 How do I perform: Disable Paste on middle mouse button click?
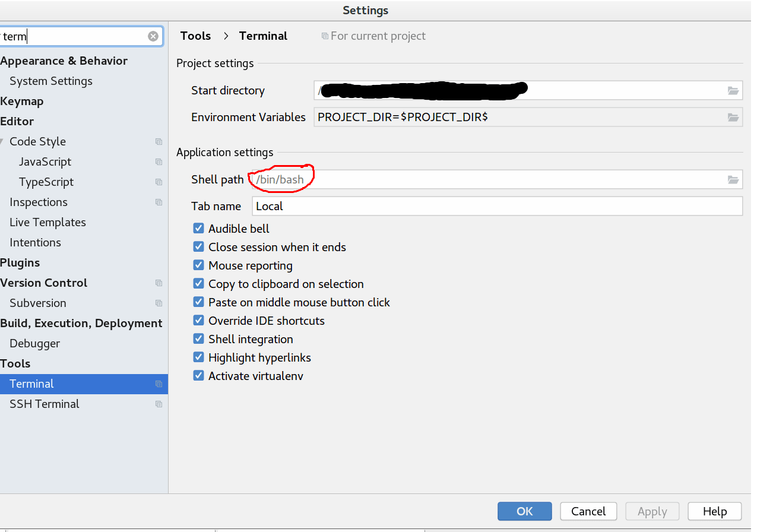click(x=198, y=302)
